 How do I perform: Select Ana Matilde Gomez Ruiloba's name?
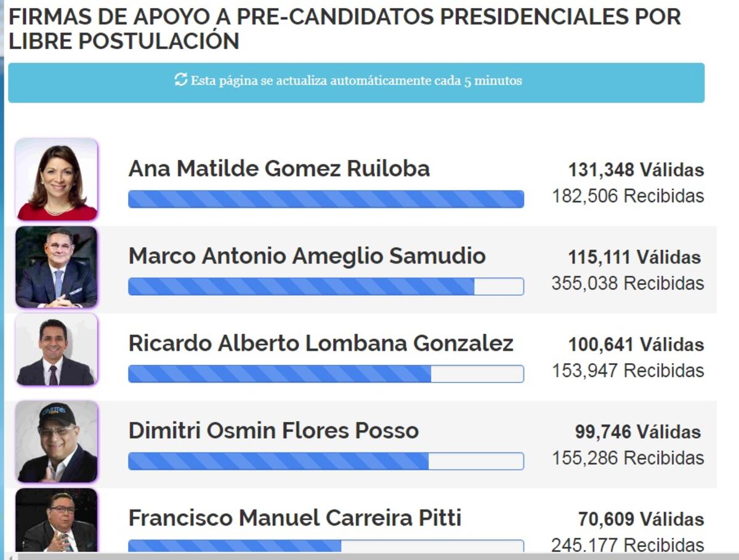279,169
